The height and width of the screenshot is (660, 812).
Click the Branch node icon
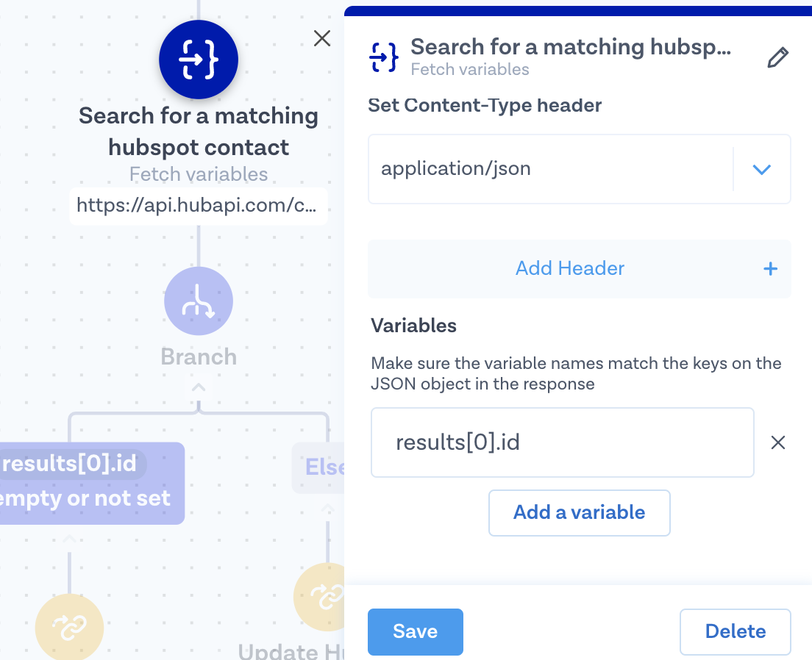pos(199,301)
